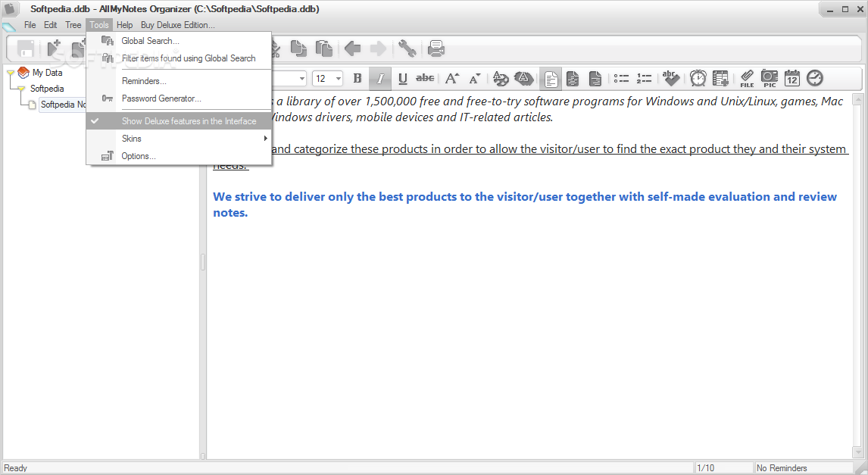Pick text highlight color icon
Viewport: 868px width, 475px height.
(523, 79)
